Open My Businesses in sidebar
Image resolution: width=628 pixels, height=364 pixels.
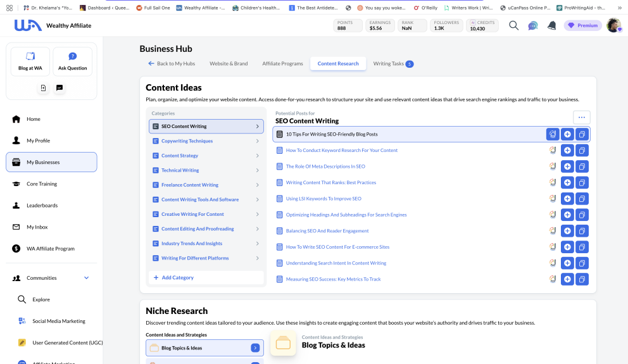pos(51,162)
